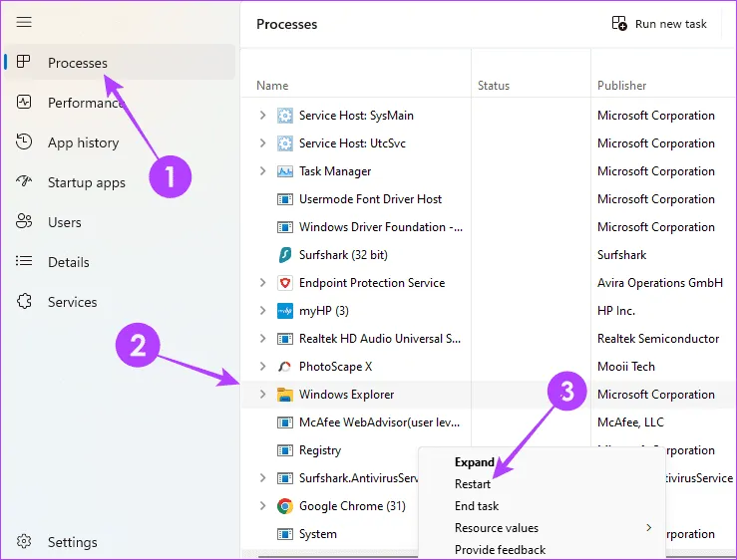Click the Usermode Font Driver Host icon

point(285,199)
